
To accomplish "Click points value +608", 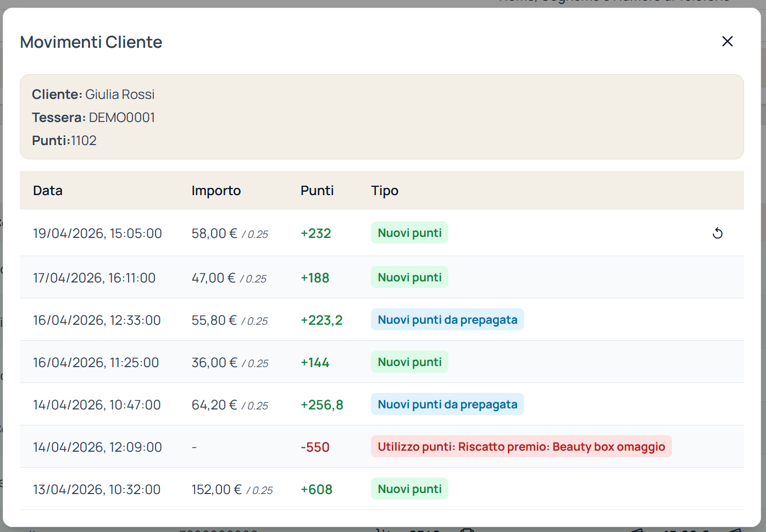I will pyautogui.click(x=317, y=489).
